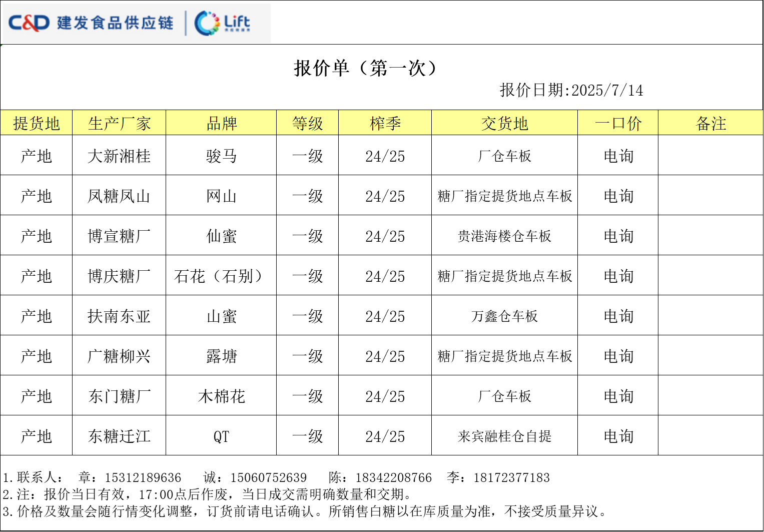Image resolution: width=764 pixels, height=532 pixels.
Task: Click the 万鑫仓车板 delivery cell
Action: (504, 316)
